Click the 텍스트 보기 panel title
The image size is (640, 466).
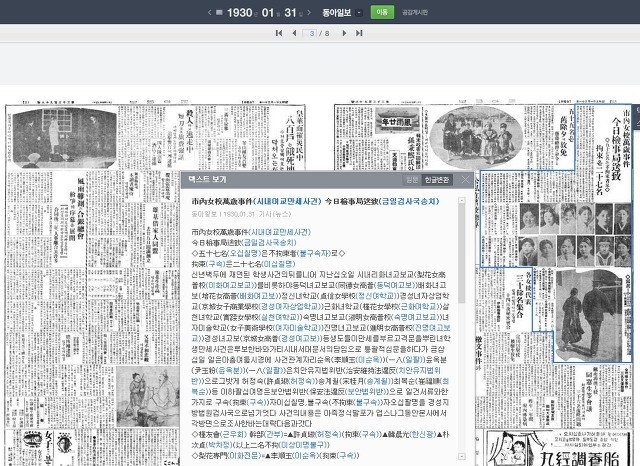coord(207,180)
